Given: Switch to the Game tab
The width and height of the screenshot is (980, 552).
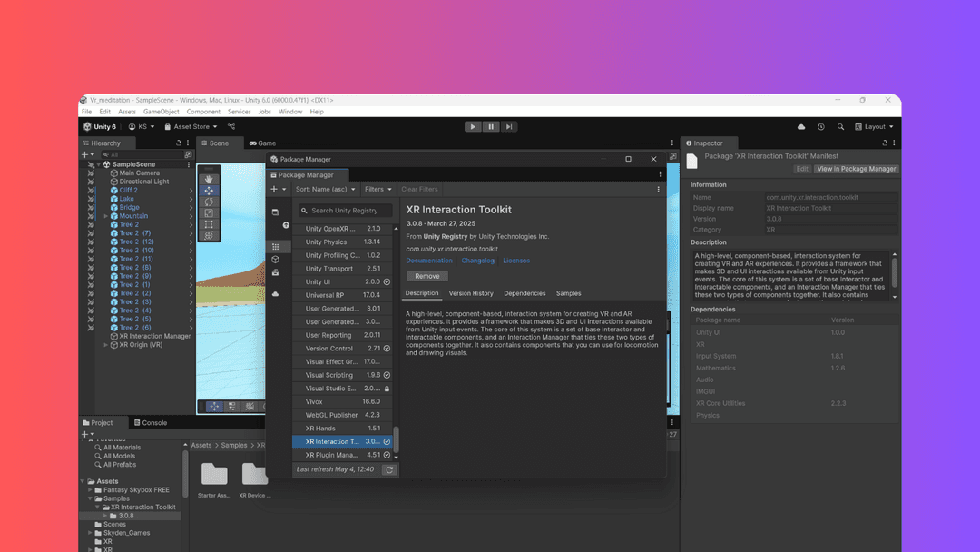Looking at the screenshot, I should coord(262,143).
